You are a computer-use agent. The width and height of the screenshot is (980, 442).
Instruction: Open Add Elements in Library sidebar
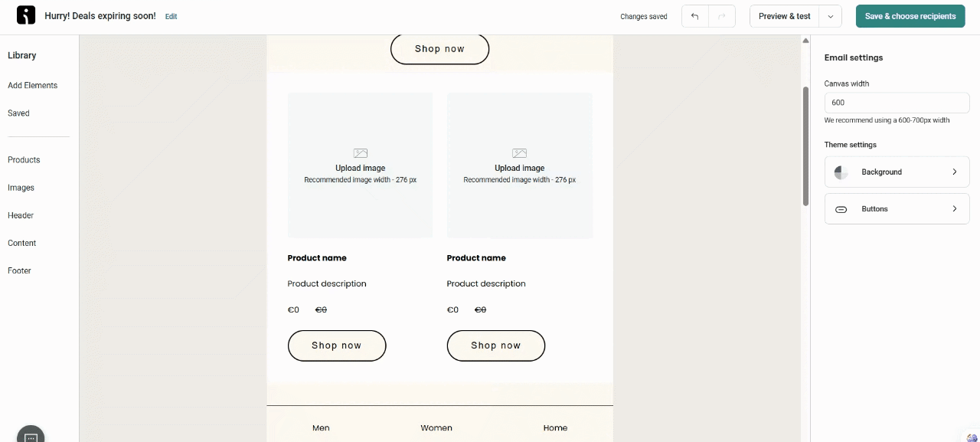[x=32, y=86]
